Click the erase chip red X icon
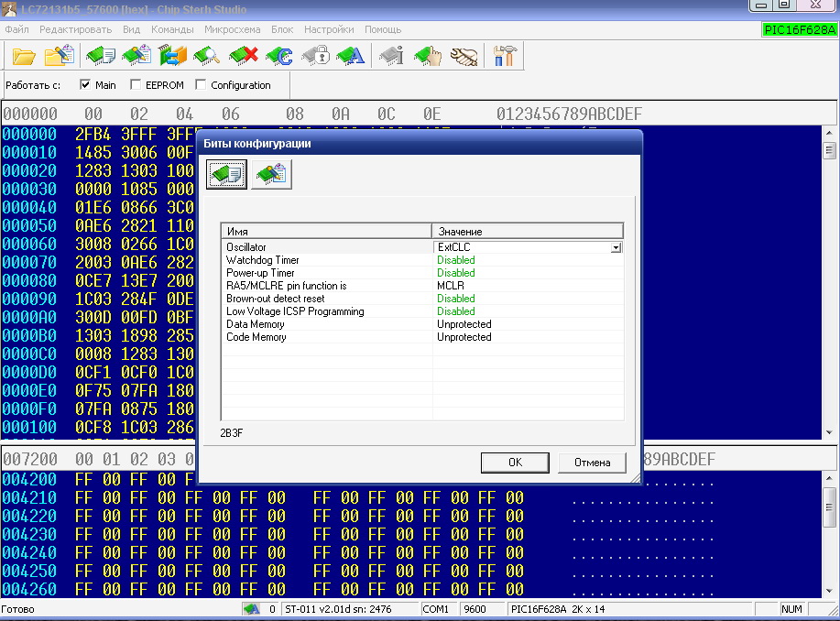This screenshot has height=621, width=840. (x=243, y=56)
